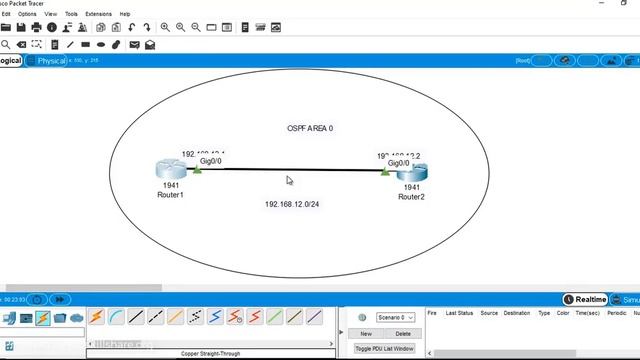Add a Simple PDU envelope
This screenshot has height=360, width=640.
134,44
